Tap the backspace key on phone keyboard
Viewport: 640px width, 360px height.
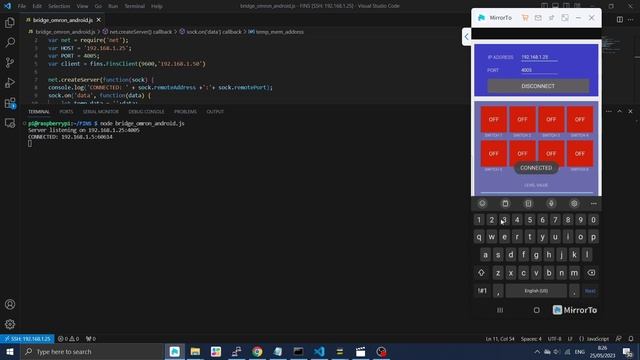[591, 273]
